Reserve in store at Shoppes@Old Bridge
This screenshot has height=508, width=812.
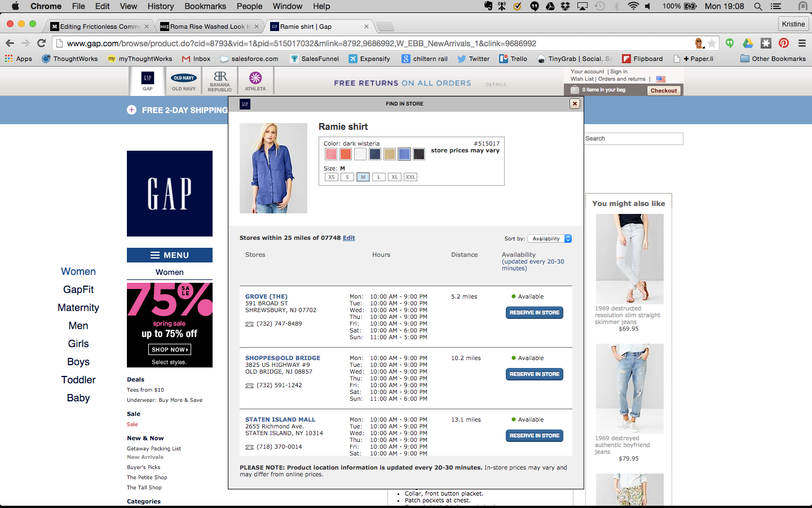pyautogui.click(x=535, y=374)
